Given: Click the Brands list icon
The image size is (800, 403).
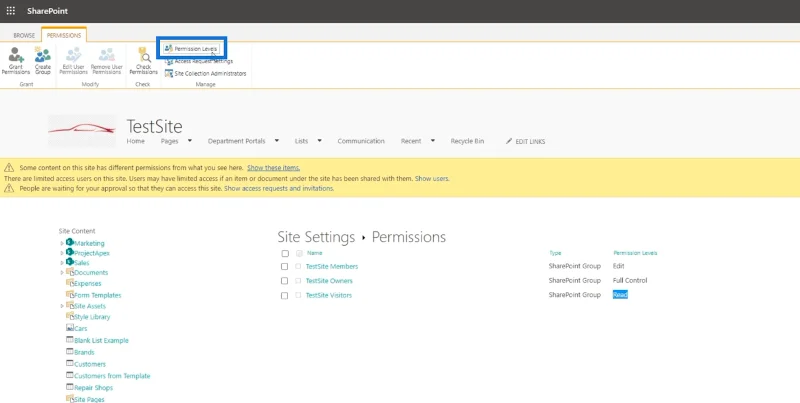Looking at the screenshot, I should click(x=70, y=351).
